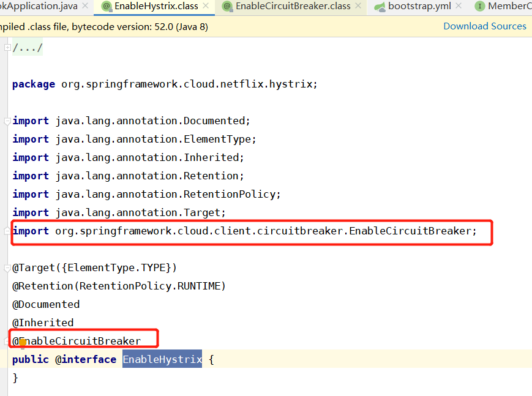Click the fold end marker at EnableCircuitBreaker import
Screen dimensions: 532x396
[x=7, y=231]
